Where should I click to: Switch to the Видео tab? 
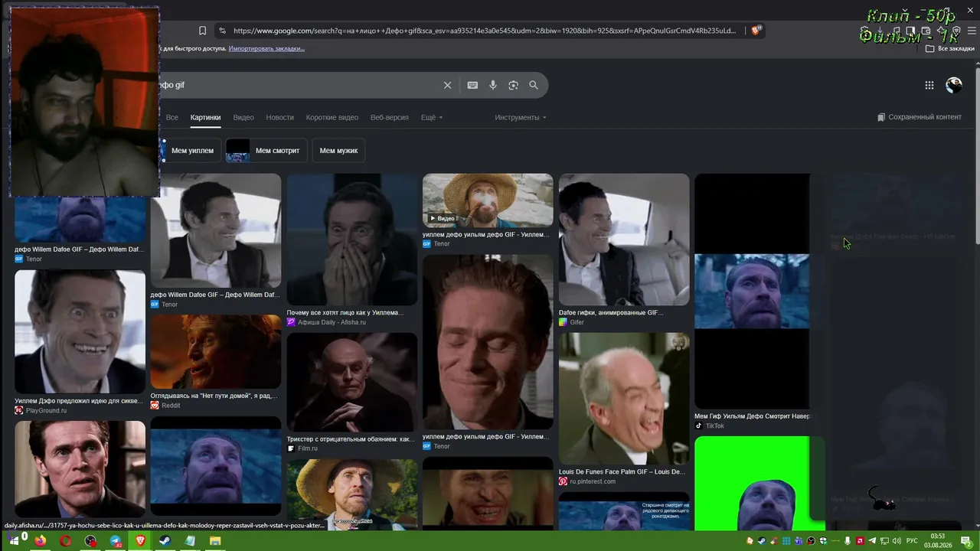[243, 117]
